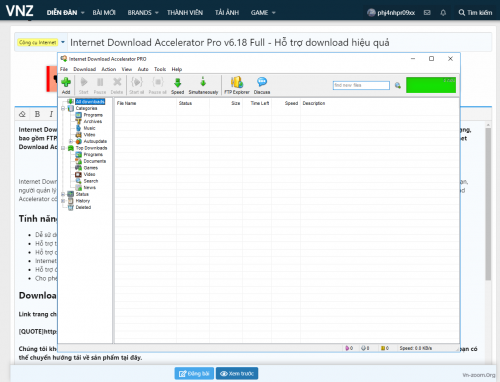
Task: Open the Action menu
Action: click(109, 69)
